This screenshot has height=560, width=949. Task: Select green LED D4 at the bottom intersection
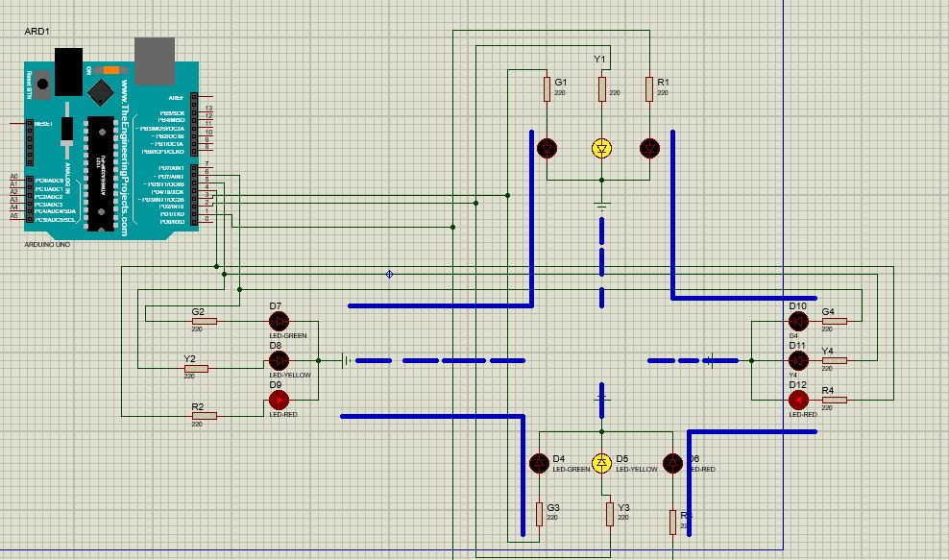[x=540, y=462]
